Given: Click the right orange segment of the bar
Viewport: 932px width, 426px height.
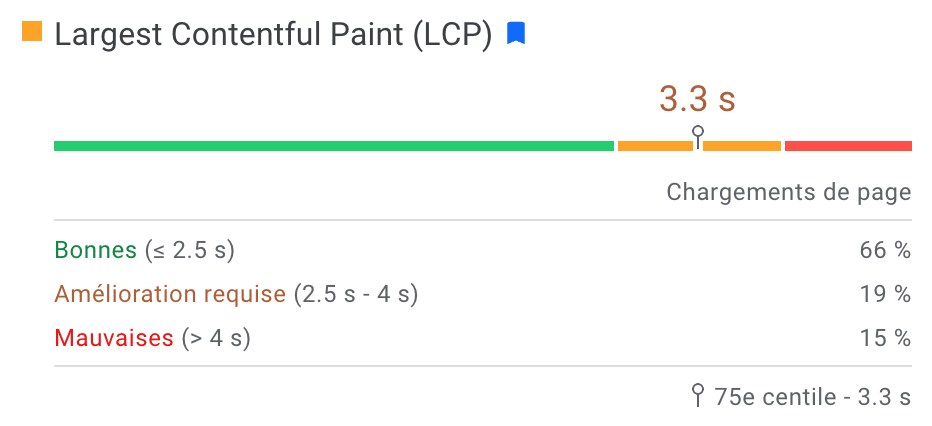Looking at the screenshot, I should pyautogui.click(x=742, y=146).
